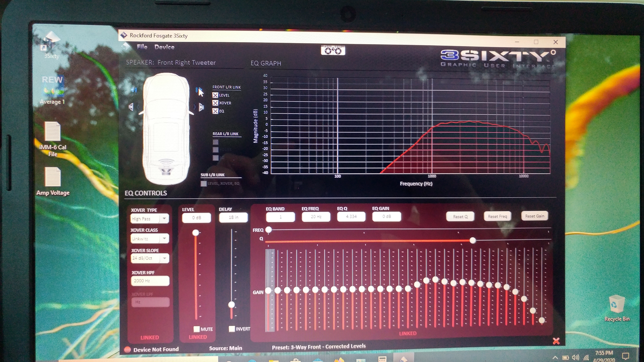Click the LEVEL value field
Viewport: 644px width, 362px height.
(197, 218)
